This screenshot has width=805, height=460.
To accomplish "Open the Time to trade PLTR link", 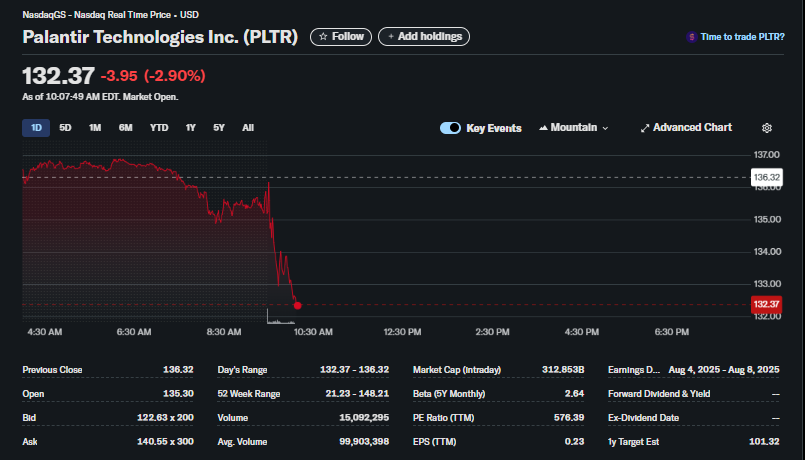I will point(742,37).
